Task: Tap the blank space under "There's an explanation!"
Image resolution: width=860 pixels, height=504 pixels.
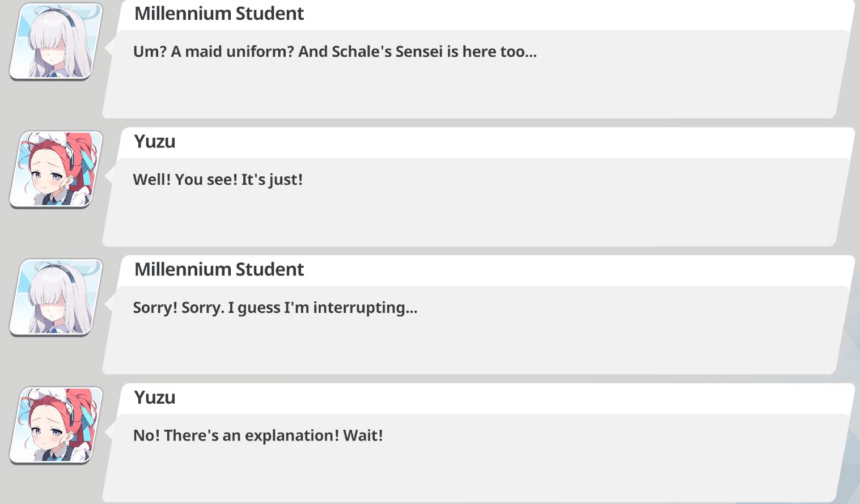Action: click(x=471, y=475)
